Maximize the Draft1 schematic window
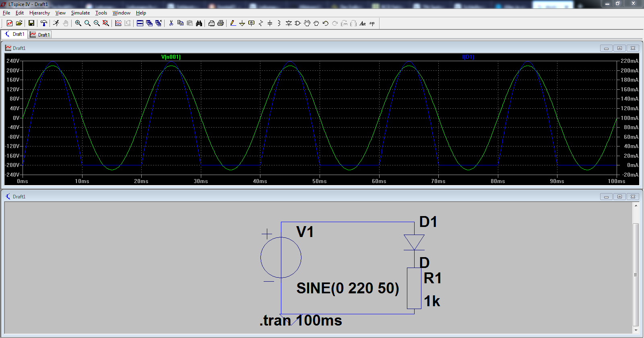 (x=619, y=197)
